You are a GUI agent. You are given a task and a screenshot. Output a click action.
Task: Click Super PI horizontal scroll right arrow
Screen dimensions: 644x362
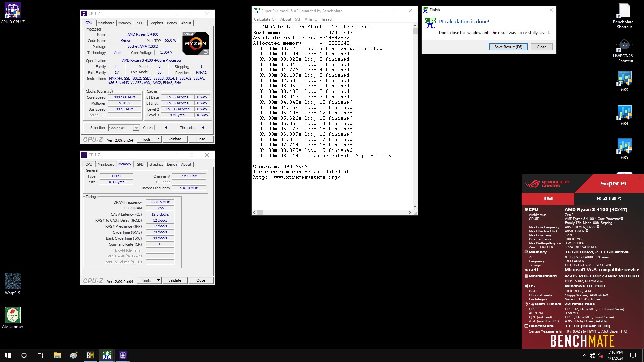[x=409, y=212]
